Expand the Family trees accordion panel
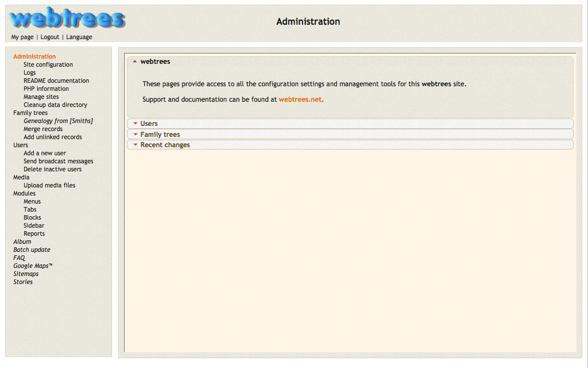Viewport: 588px width, 368px height. click(x=160, y=135)
